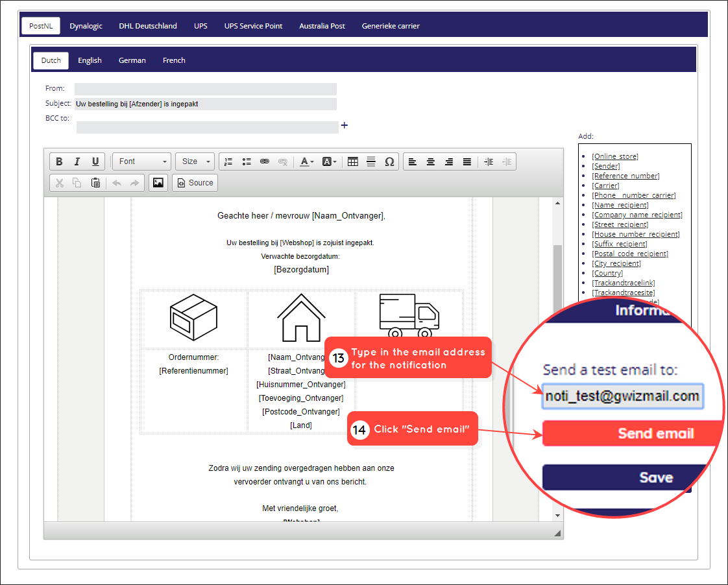Insert a horizontal line
This screenshot has width=728, height=585.
[x=371, y=161]
